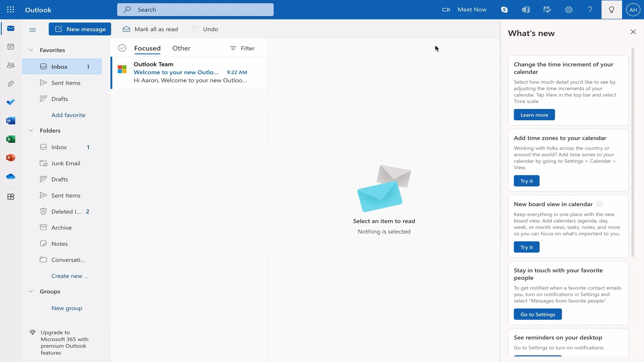This screenshot has height=362, width=644.
Task: Open the Files attachment paperclip icon
Action: click(11, 83)
